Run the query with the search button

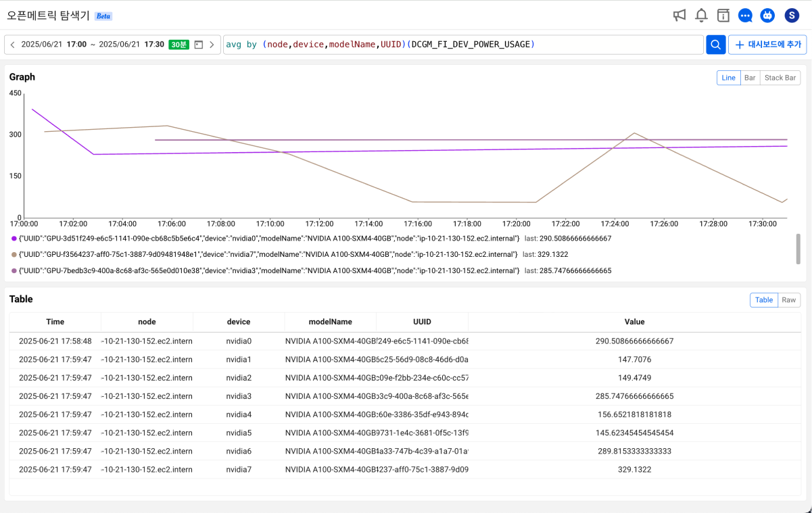(716, 45)
